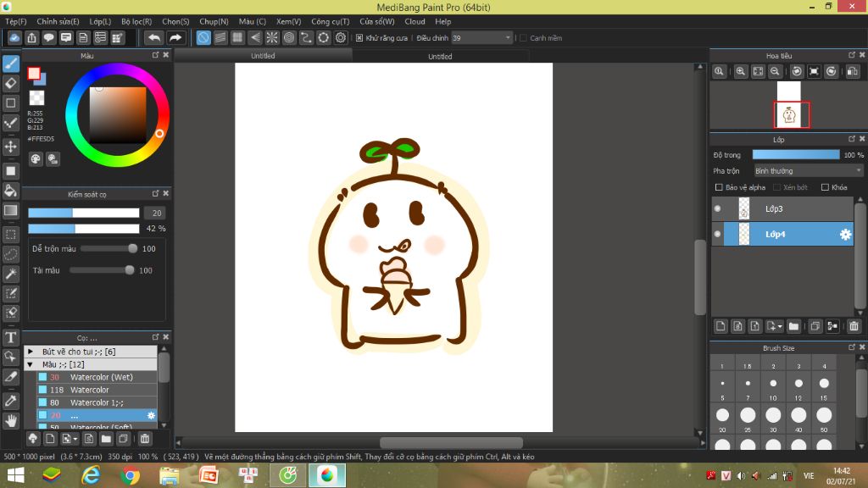Select the transparent color swatch
868x488 pixels.
click(36, 98)
